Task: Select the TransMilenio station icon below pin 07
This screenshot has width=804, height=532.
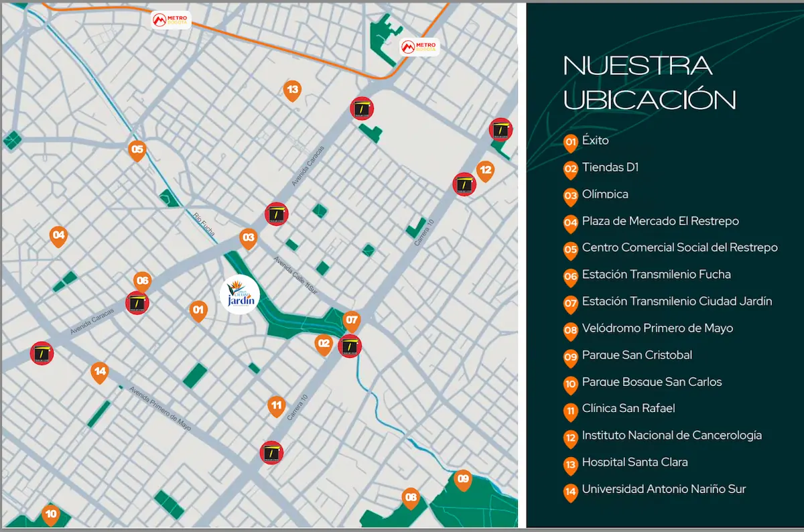Action: [x=350, y=346]
